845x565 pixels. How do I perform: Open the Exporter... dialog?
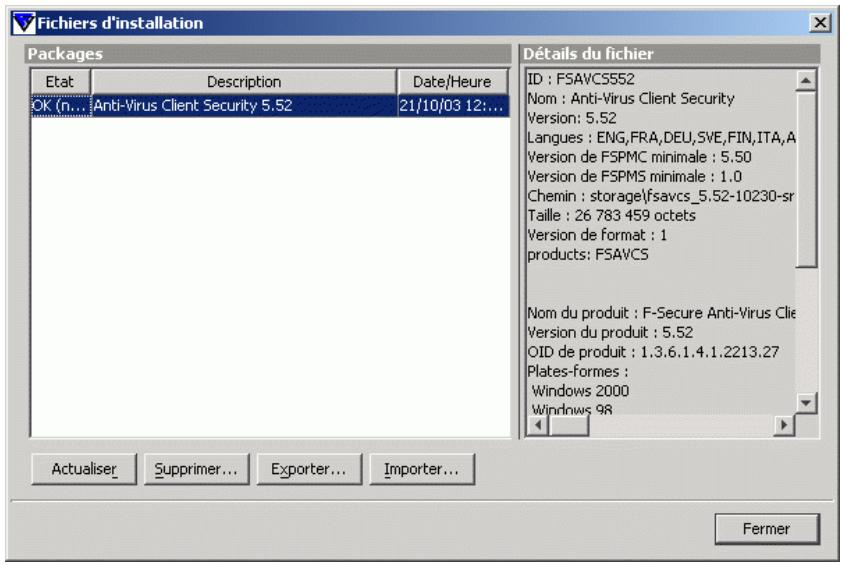click(309, 469)
